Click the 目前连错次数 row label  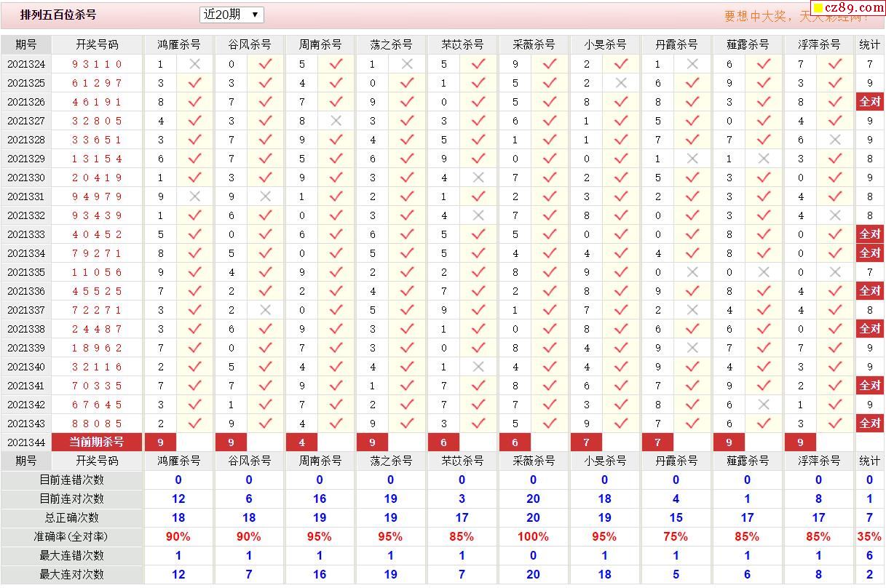point(72,480)
